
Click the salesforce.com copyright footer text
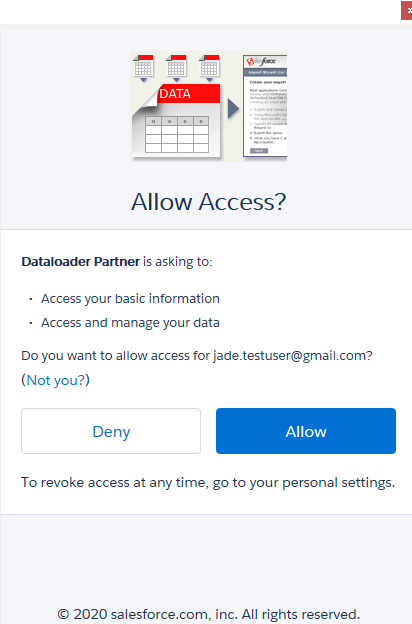[x=209, y=614]
